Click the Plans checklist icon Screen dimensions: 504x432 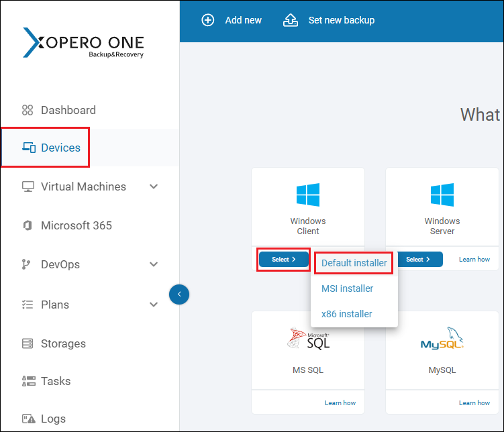(28, 304)
